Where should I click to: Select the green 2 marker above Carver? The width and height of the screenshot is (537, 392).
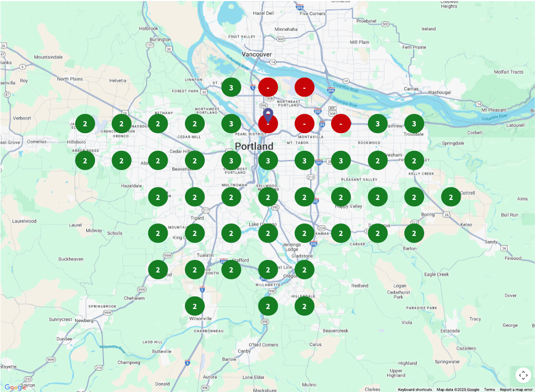click(x=341, y=233)
